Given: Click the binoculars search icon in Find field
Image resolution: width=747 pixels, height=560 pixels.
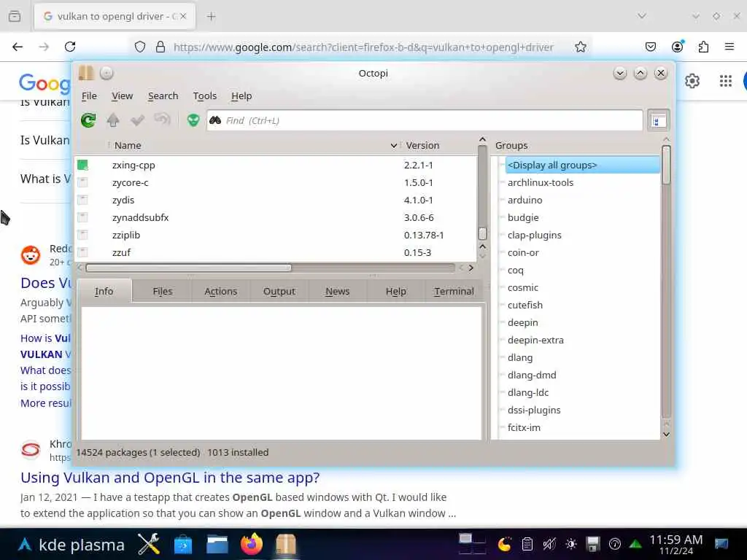Looking at the screenshot, I should [215, 120].
